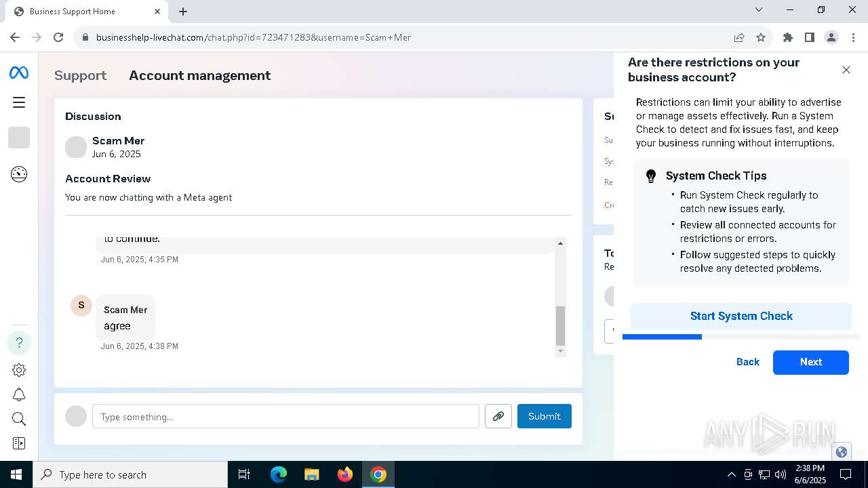Share this page icon in address bar

[739, 37]
